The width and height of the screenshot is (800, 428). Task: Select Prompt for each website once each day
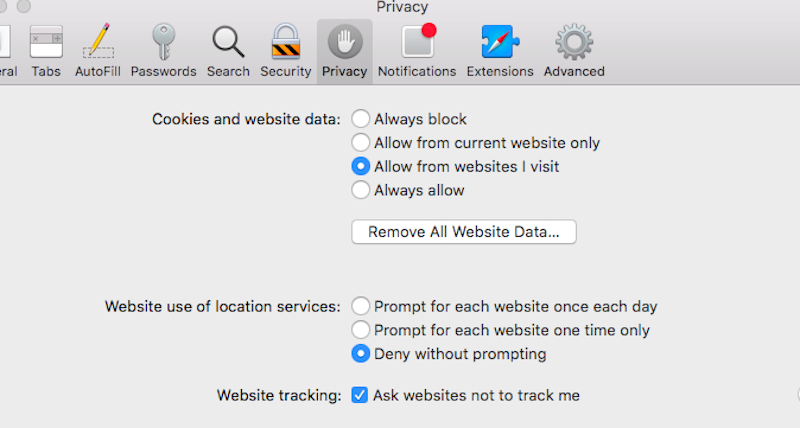pos(361,307)
